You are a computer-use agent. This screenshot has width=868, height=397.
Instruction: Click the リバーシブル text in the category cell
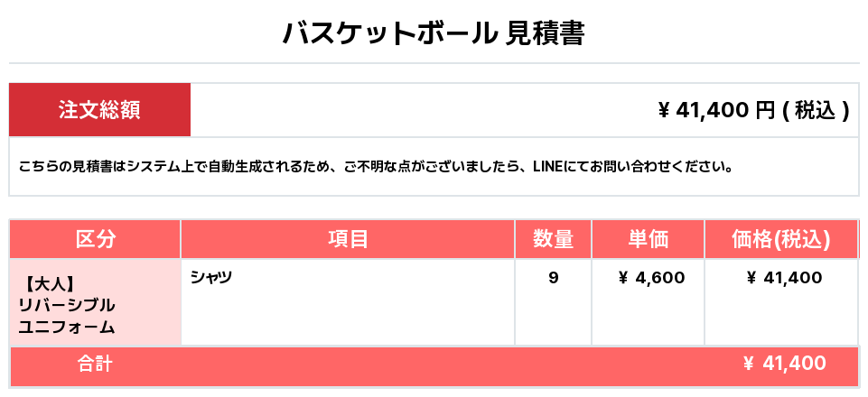click(67, 304)
